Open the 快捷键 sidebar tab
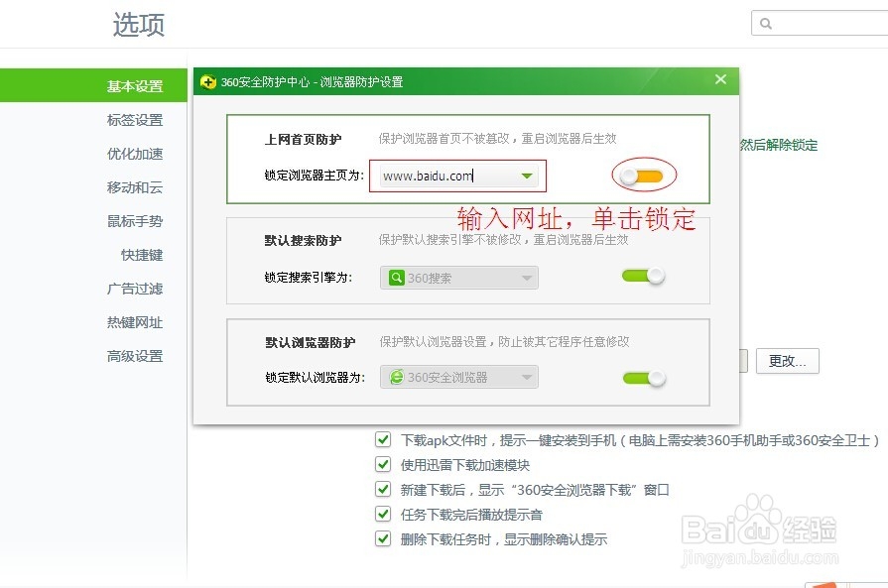The width and height of the screenshot is (888, 588). click(x=142, y=255)
